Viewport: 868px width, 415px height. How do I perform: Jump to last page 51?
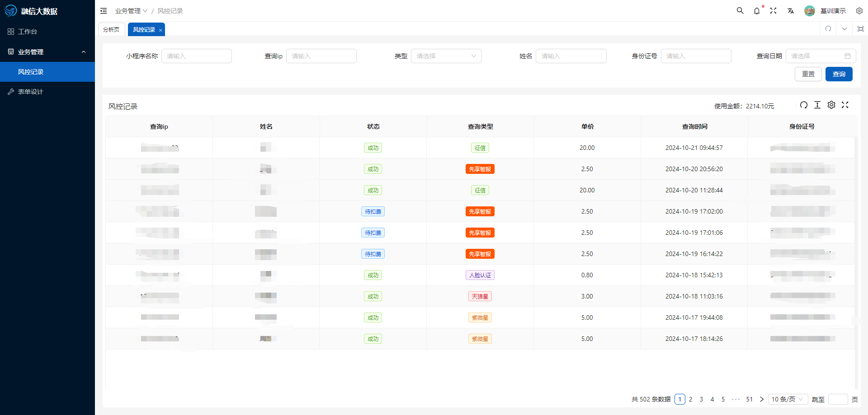pos(750,399)
